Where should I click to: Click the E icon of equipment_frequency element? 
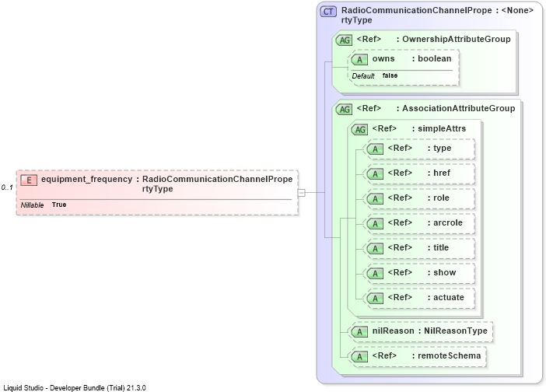29,180
